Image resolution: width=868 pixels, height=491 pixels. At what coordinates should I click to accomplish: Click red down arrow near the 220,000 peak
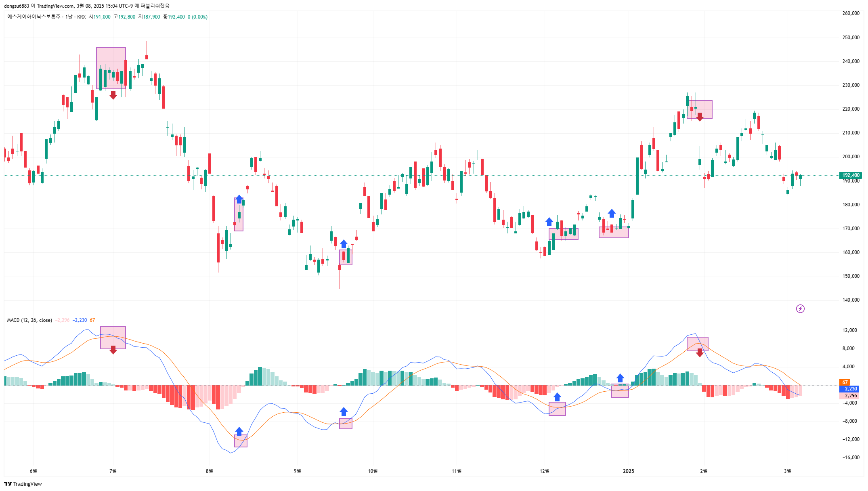pos(700,117)
